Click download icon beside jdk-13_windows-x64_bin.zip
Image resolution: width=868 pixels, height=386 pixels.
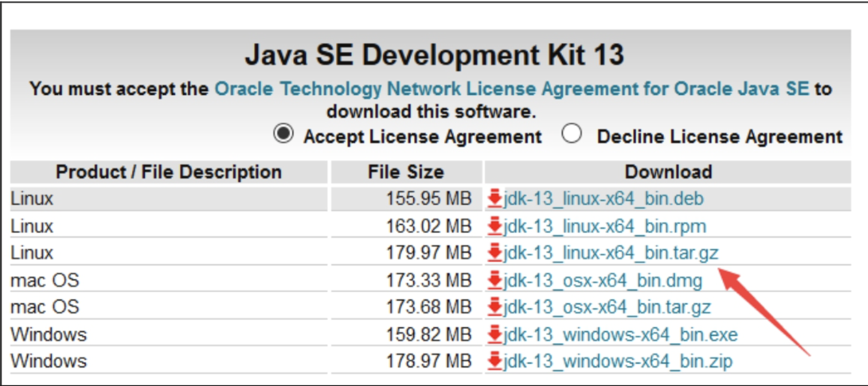(495, 362)
